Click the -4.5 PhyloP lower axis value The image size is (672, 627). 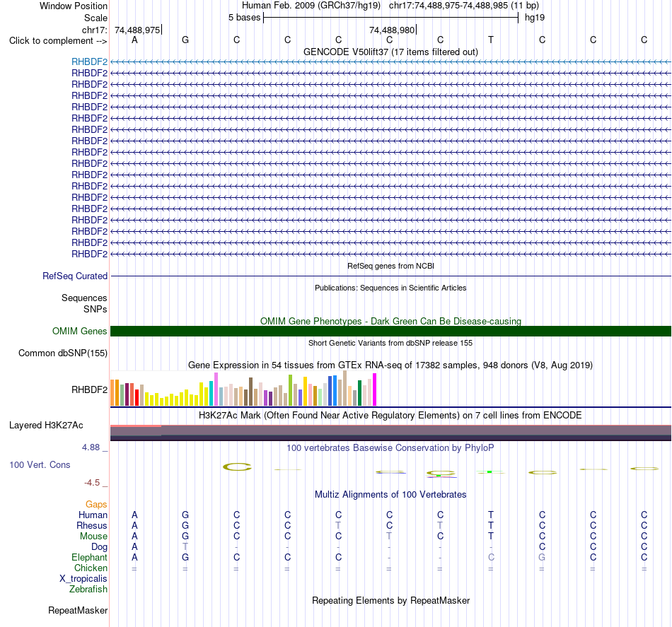pos(92,483)
